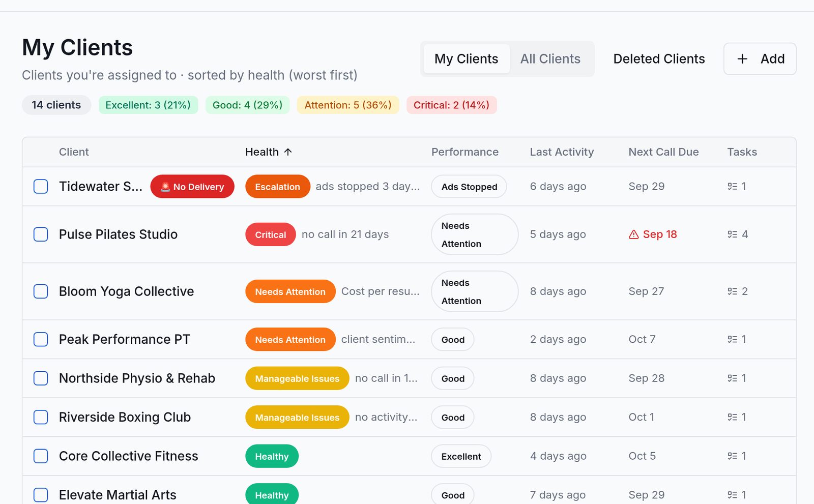The width and height of the screenshot is (814, 504).
Task: Click the Health sort arrow icon
Action: [x=288, y=152]
